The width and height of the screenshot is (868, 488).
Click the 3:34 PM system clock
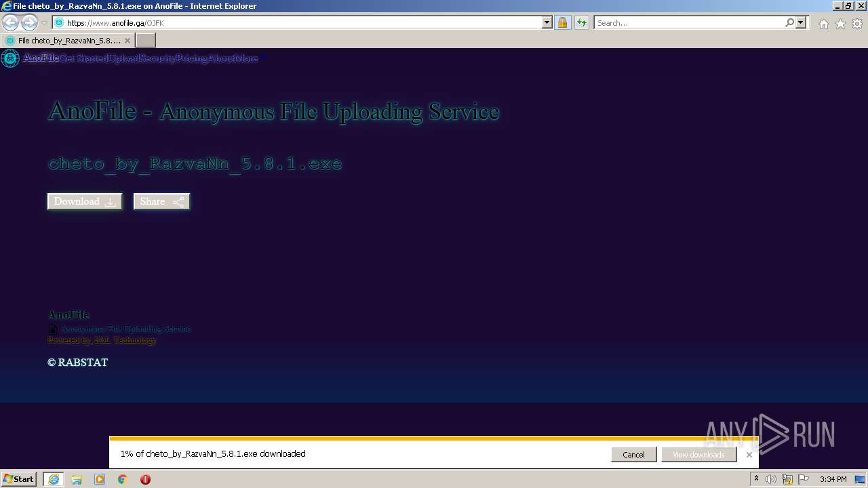coord(833,479)
